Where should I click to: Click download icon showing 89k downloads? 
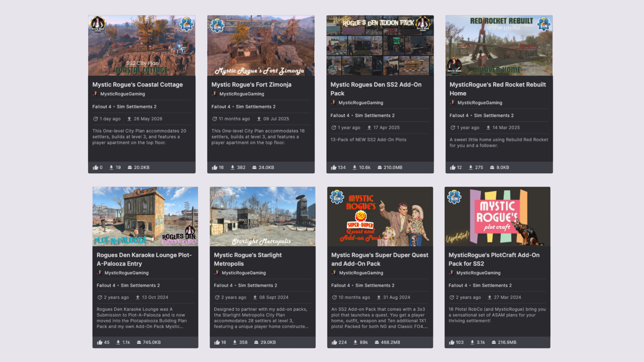tap(355, 342)
